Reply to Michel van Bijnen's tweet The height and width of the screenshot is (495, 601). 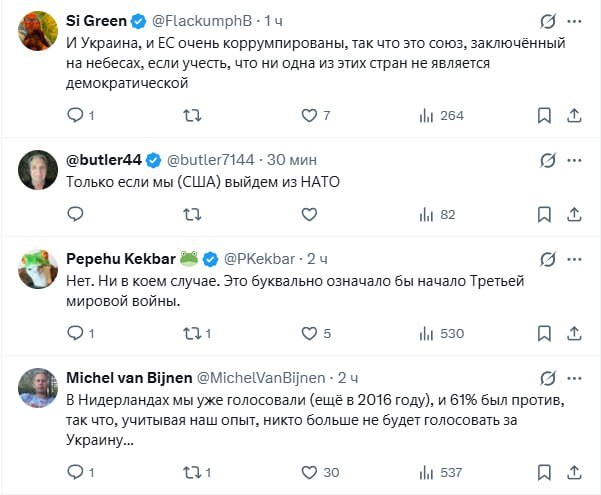(x=76, y=471)
